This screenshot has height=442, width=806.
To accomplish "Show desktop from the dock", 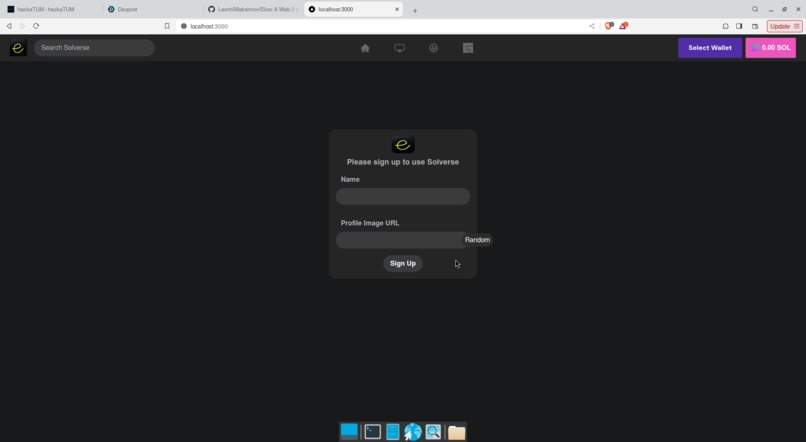I will tap(349, 431).
